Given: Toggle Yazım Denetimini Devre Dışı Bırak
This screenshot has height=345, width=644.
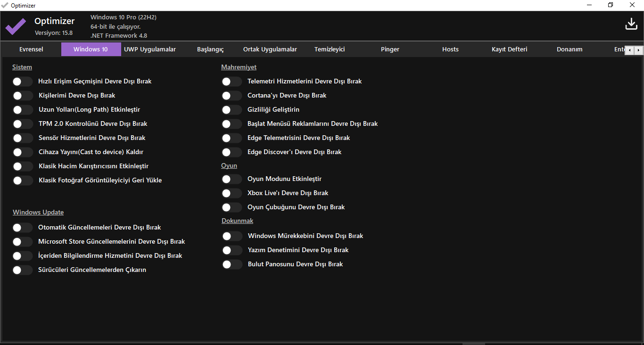Looking at the screenshot, I should (232, 250).
